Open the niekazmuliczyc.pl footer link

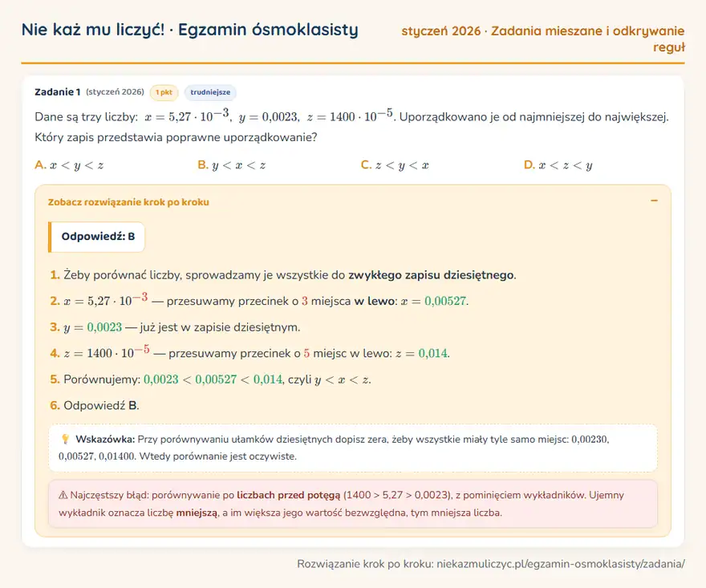click(561, 564)
